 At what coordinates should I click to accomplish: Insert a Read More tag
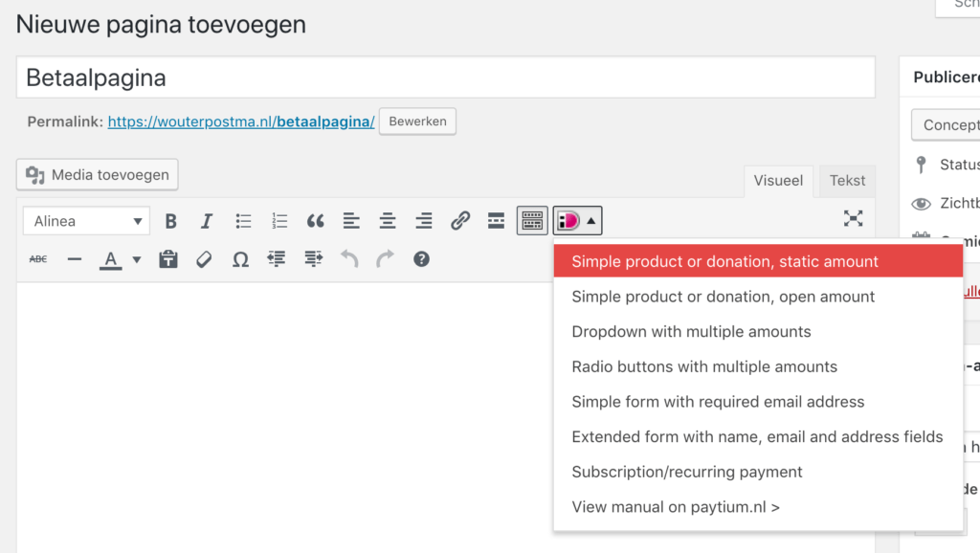(496, 220)
